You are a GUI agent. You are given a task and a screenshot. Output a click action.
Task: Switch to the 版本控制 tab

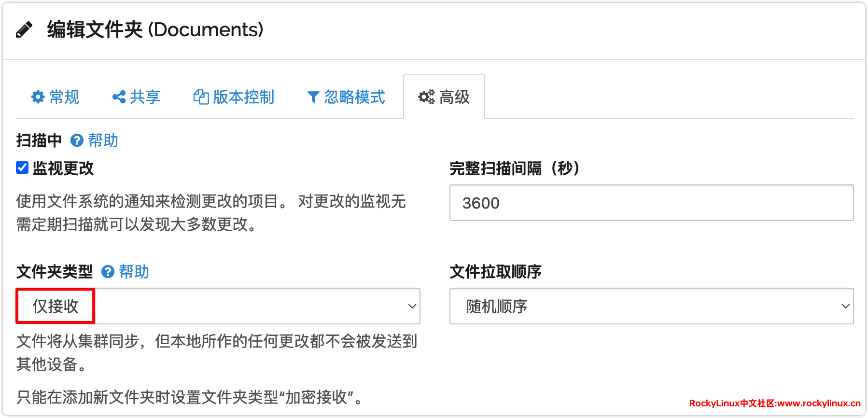click(x=243, y=97)
